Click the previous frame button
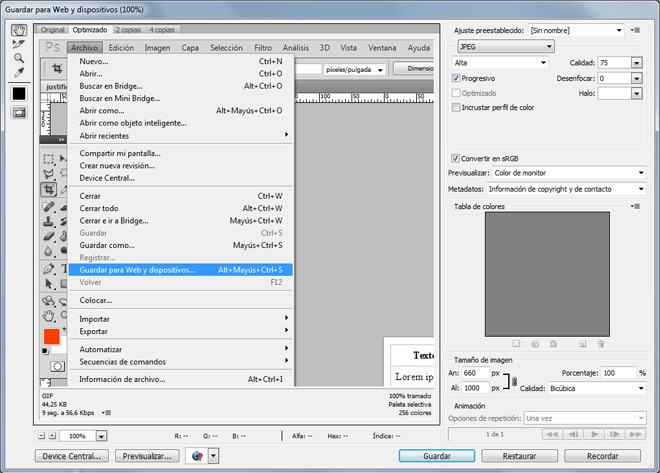660x473 pixels. coord(573,434)
